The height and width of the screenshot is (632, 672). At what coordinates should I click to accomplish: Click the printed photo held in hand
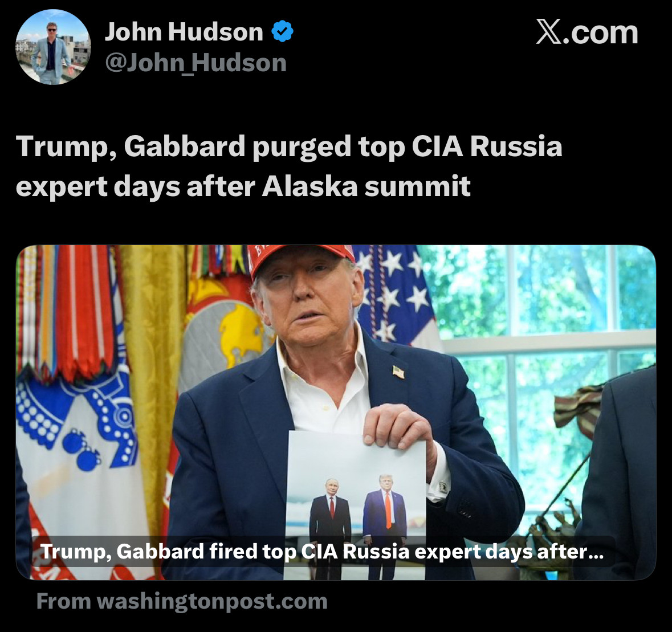(x=355, y=505)
